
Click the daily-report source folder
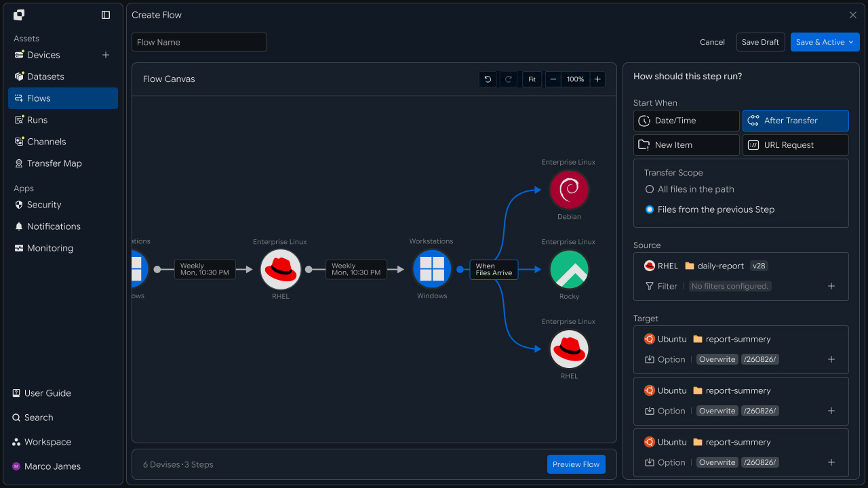click(715, 266)
